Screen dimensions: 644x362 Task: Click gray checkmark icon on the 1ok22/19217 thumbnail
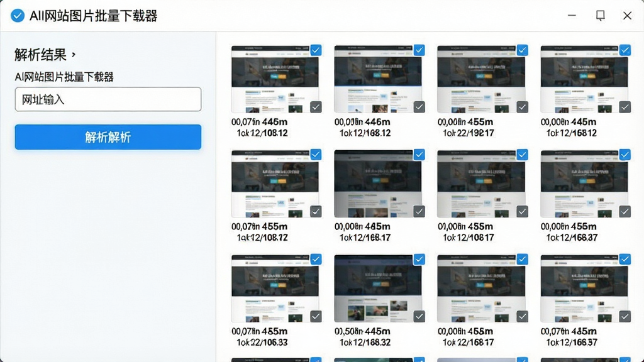[x=523, y=107]
